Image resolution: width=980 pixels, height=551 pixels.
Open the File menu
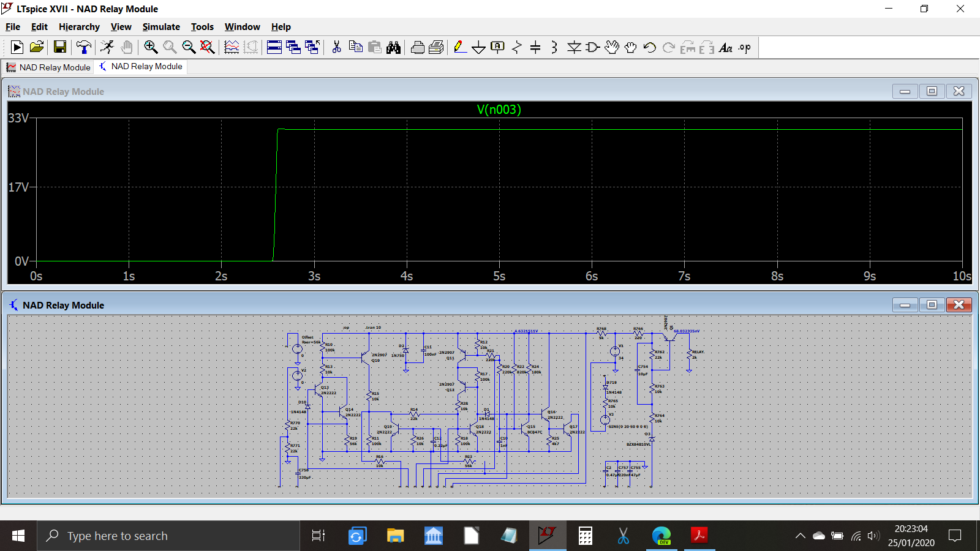[x=13, y=27]
